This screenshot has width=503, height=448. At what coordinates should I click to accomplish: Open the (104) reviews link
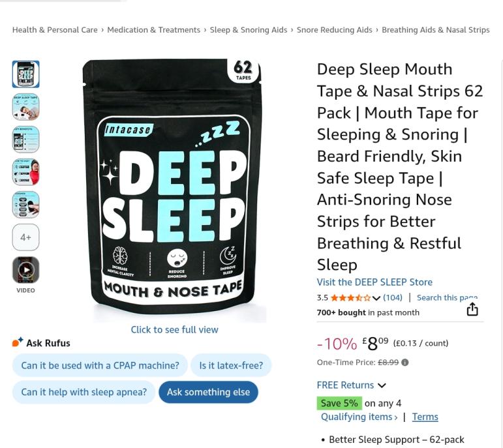tap(393, 297)
